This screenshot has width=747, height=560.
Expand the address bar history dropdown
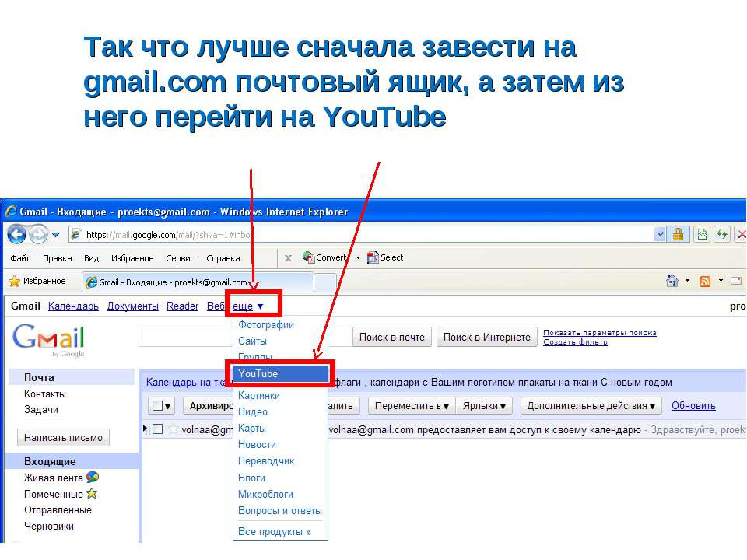coord(660,234)
